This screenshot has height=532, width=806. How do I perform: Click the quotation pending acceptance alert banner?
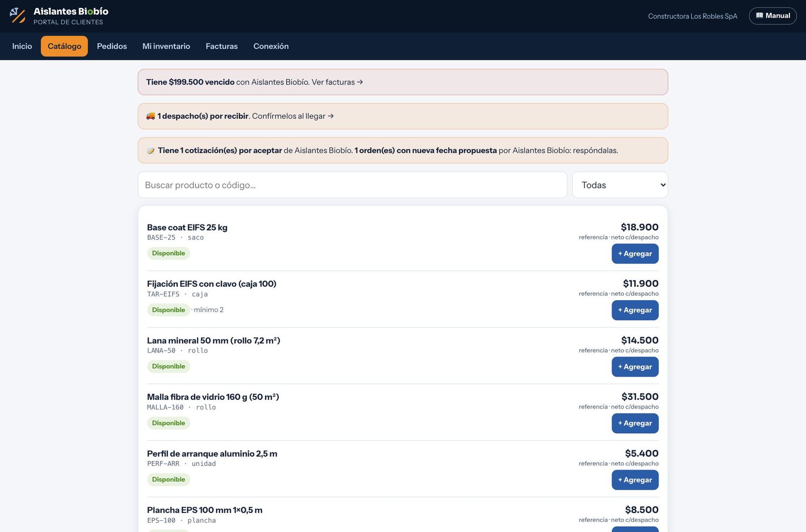pos(403,151)
